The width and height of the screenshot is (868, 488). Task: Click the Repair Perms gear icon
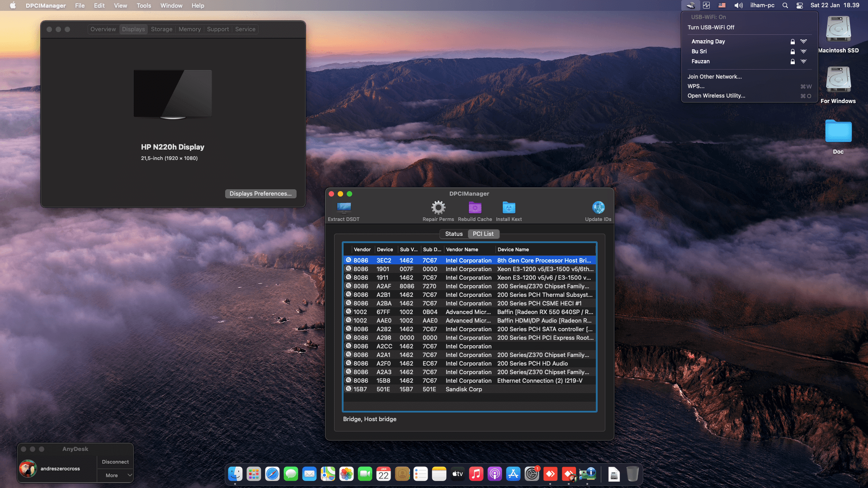click(x=438, y=207)
